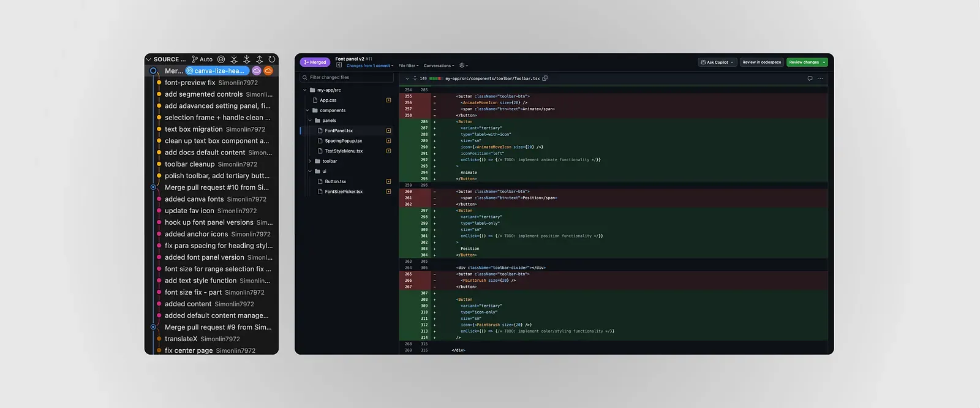Open the File filter dropdown
The image size is (980, 408).
tap(409, 66)
